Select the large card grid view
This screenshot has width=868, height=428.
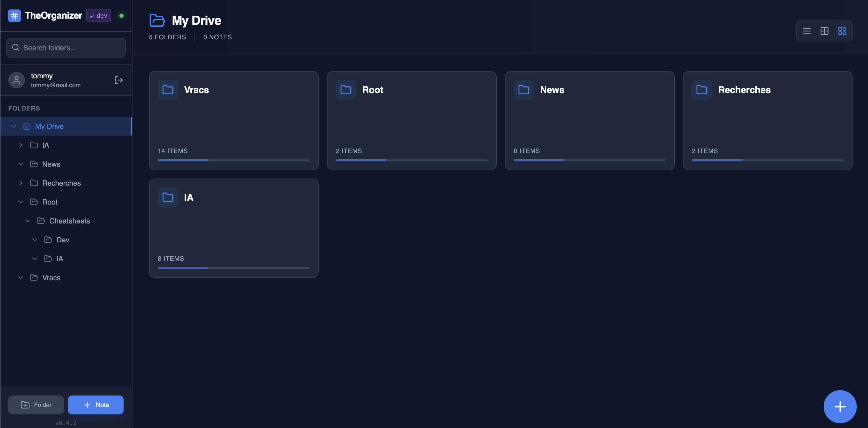click(x=842, y=31)
